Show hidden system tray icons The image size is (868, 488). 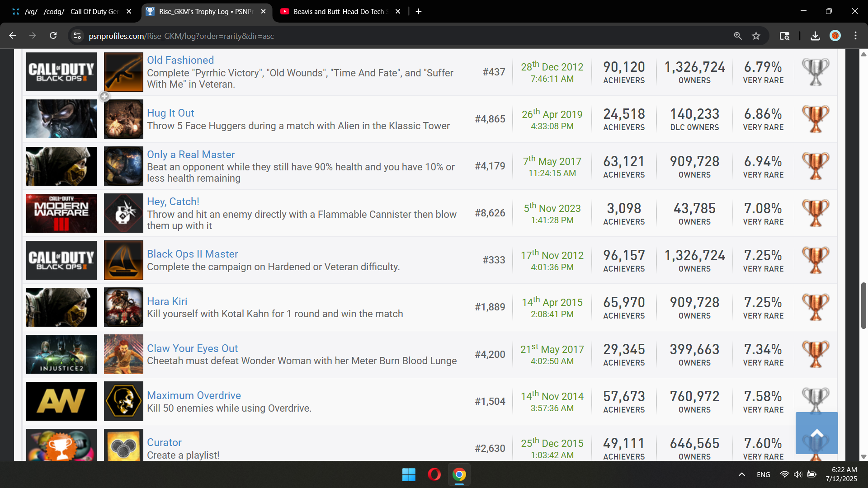click(742, 474)
